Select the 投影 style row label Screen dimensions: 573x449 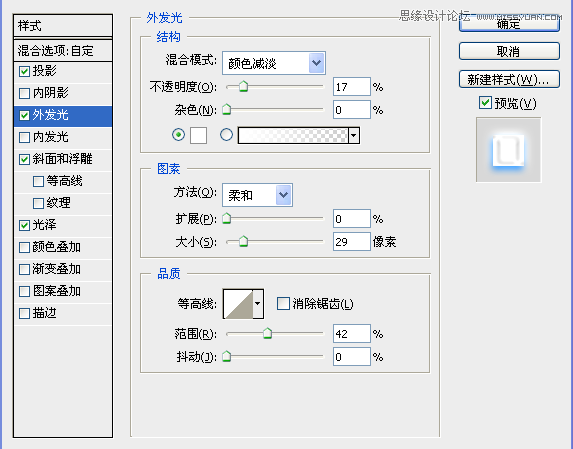coord(45,71)
